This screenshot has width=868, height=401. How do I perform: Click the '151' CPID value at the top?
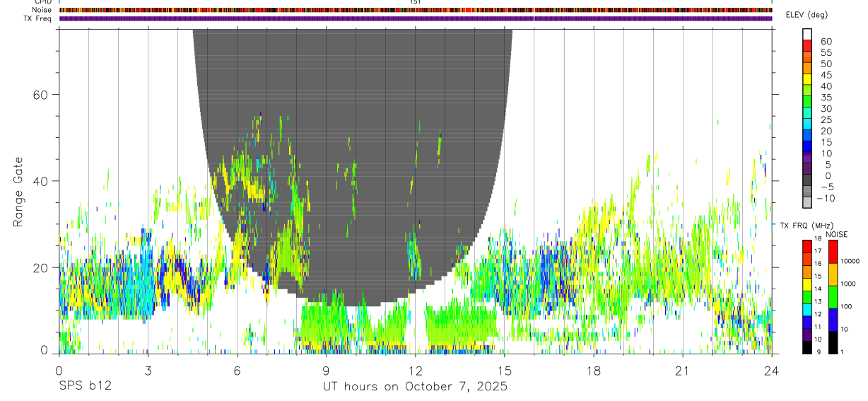[x=415, y=2]
